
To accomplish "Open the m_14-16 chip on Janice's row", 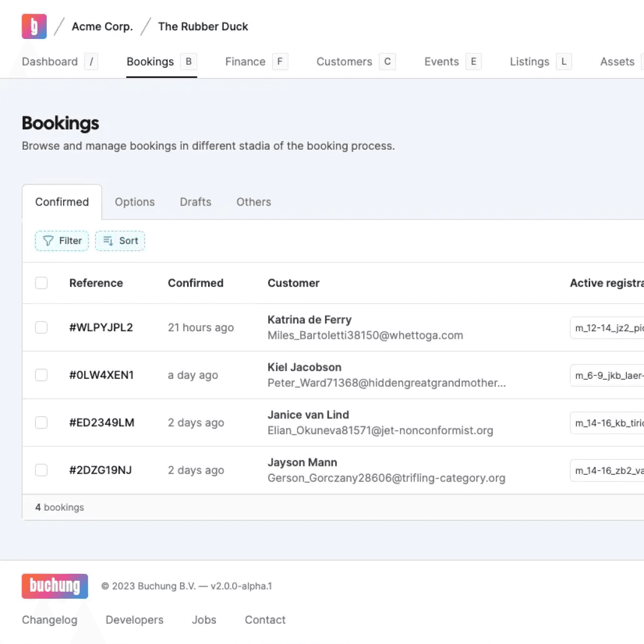I will [x=608, y=422].
